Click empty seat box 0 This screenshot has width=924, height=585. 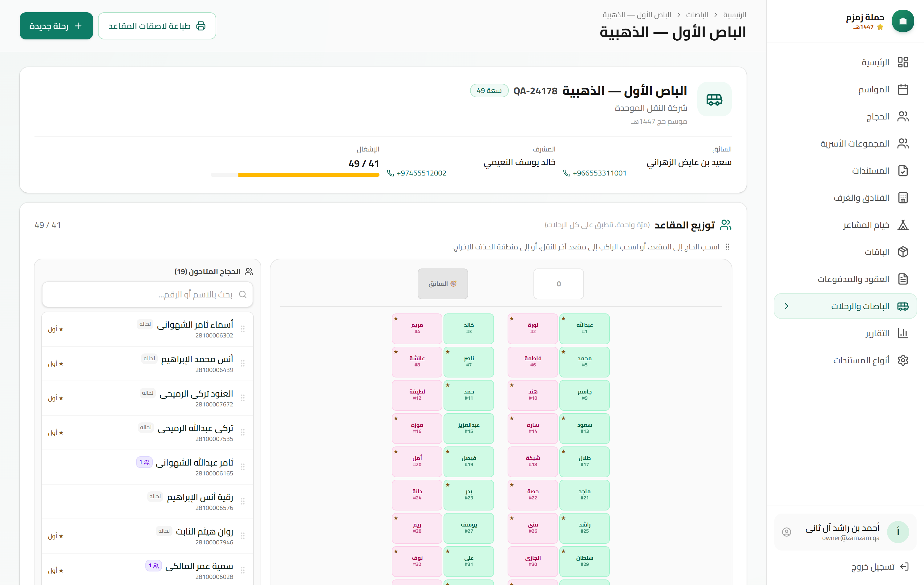558,284
